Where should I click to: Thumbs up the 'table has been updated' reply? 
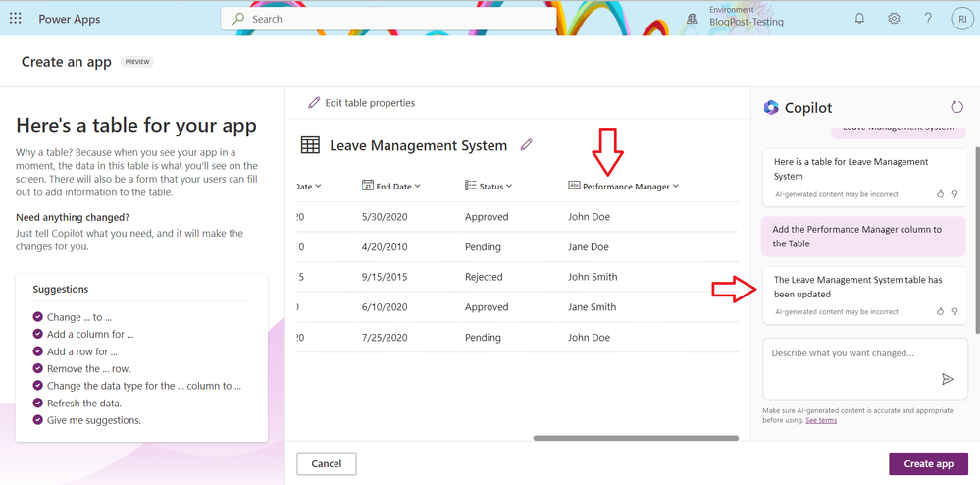pos(940,311)
